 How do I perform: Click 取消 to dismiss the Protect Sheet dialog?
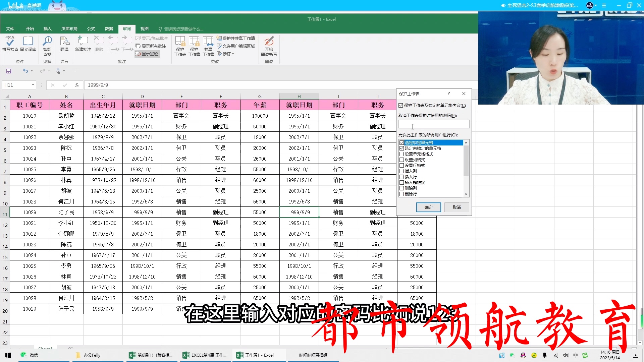point(457,207)
